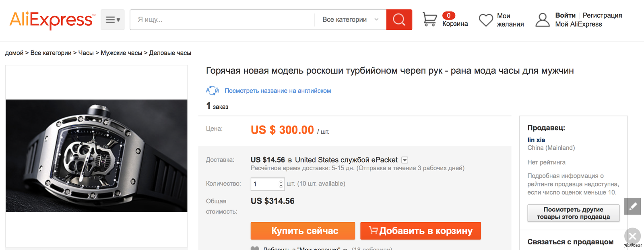Open seller lin xia's profile link
Viewport: 644px width, 250px height.
click(536, 140)
